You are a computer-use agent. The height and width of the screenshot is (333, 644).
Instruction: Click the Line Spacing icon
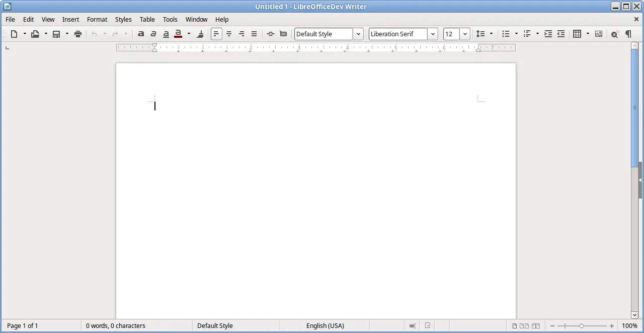480,34
